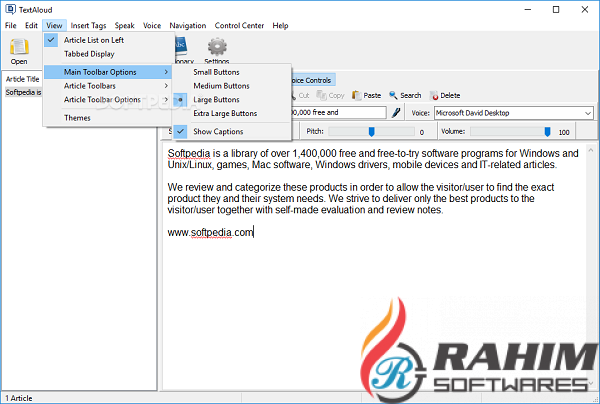Toggle Show Captions option

232,132
